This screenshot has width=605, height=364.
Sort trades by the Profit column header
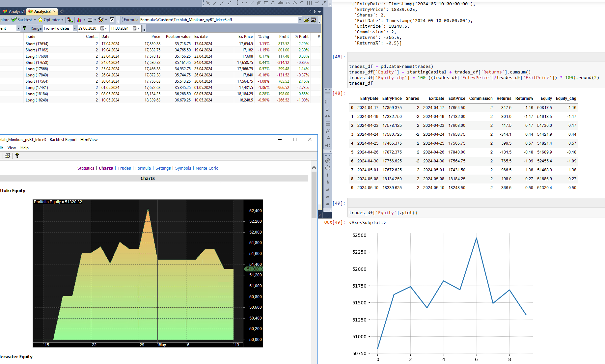point(284,37)
